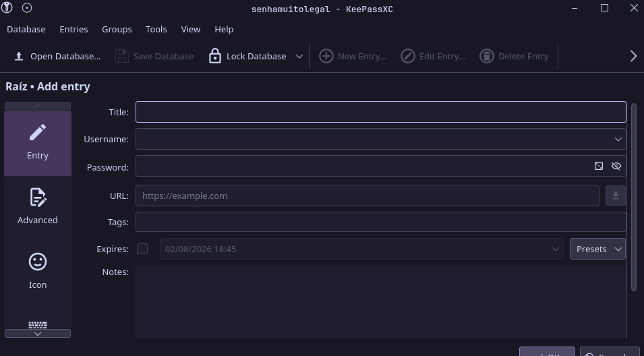Viewport: 644px width, 356px height.
Task: Open the Entries menu
Action: click(x=74, y=29)
